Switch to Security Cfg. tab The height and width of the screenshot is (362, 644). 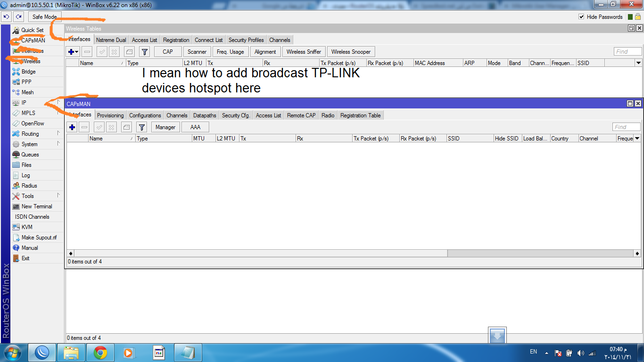(x=236, y=115)
